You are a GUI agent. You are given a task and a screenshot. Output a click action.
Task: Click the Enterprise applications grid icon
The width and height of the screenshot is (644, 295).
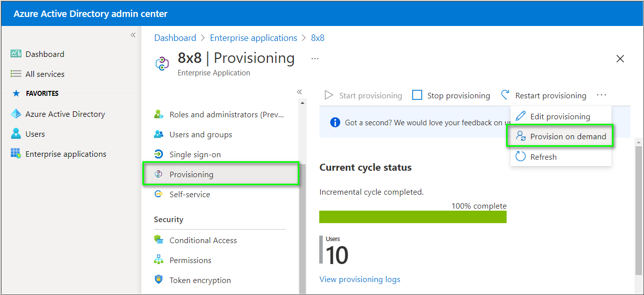(16, 154)
